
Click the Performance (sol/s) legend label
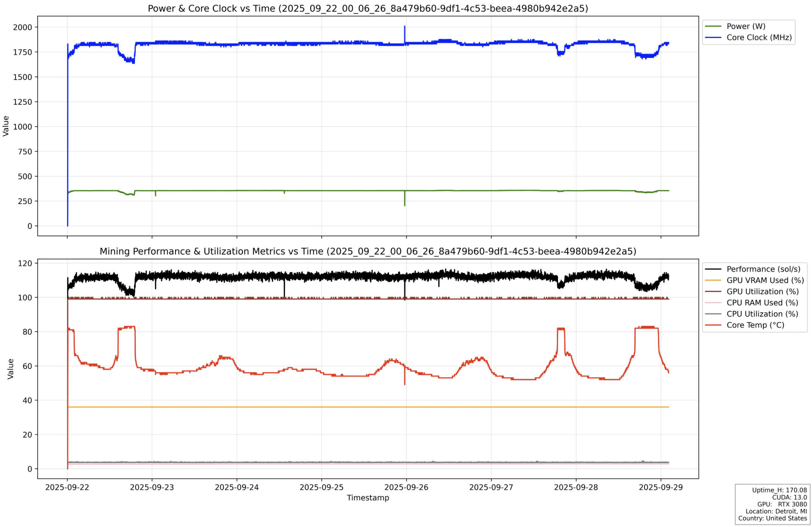point(763,269)
